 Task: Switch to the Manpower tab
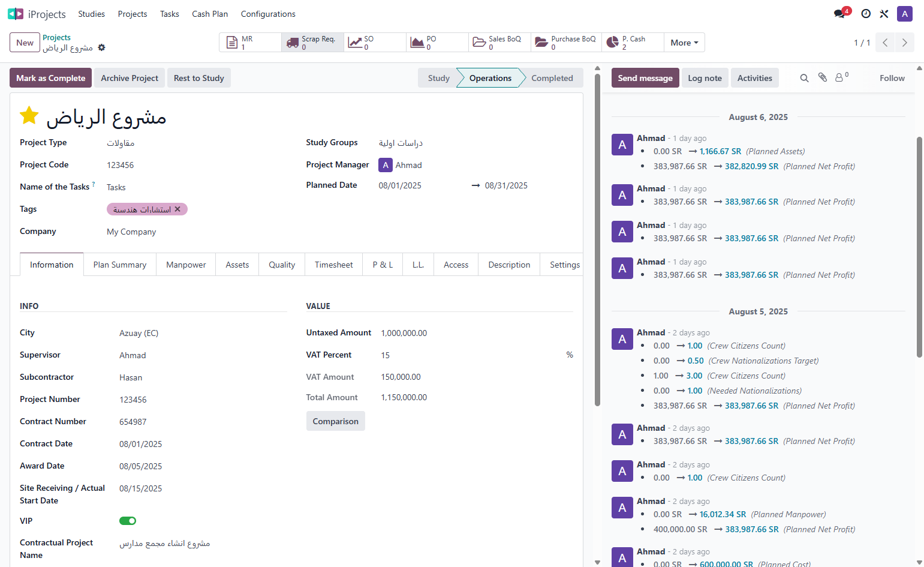click(186, 265)
